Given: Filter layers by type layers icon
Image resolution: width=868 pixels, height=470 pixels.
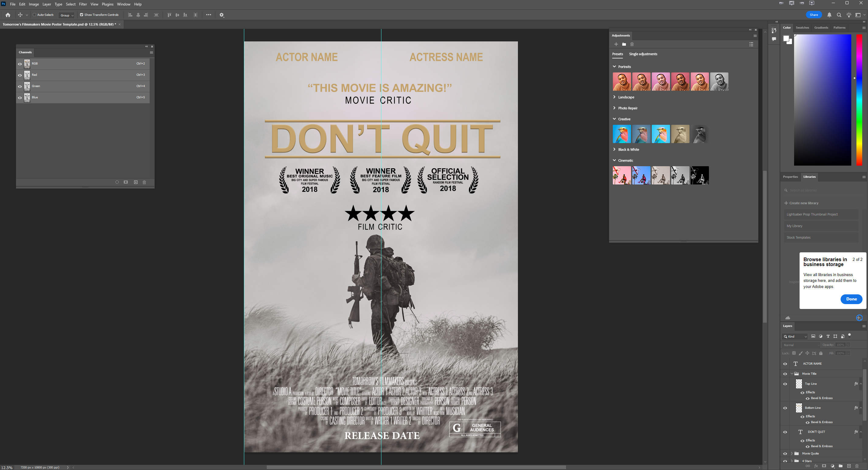Looking at the screenshot, I should (828, 336).
